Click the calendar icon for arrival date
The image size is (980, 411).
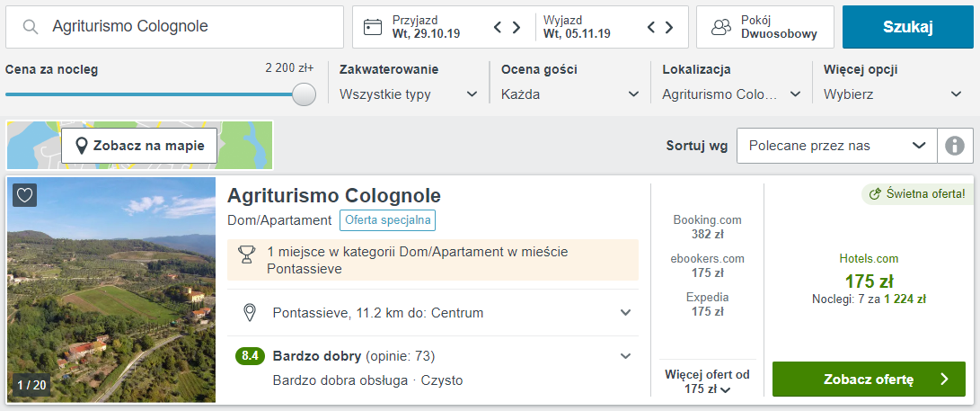coord(373,27)
